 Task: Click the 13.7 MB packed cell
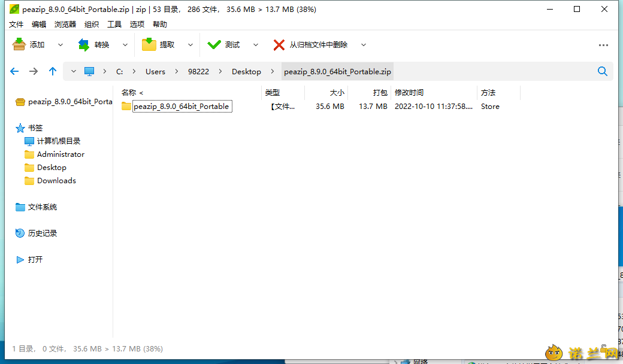[373, 107]
